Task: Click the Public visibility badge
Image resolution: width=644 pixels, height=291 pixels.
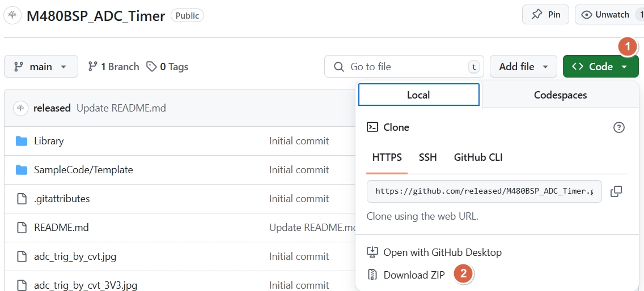Action: click(x=187, y=16)
